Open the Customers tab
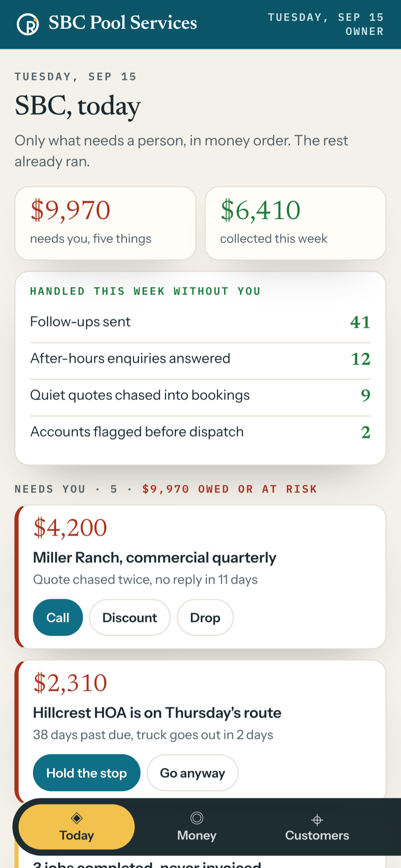401x868 pixels. tap(317, 827)
